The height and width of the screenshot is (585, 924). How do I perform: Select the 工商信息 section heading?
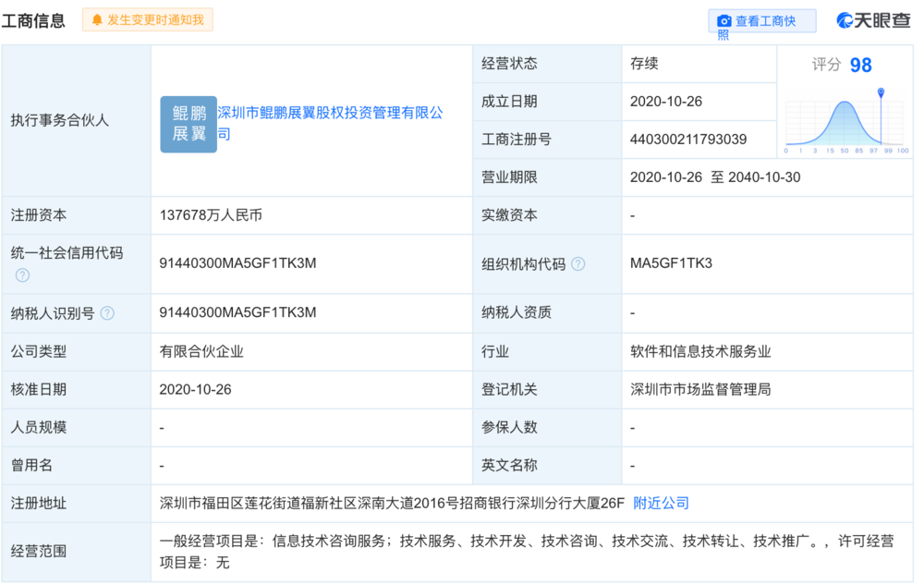33,20
